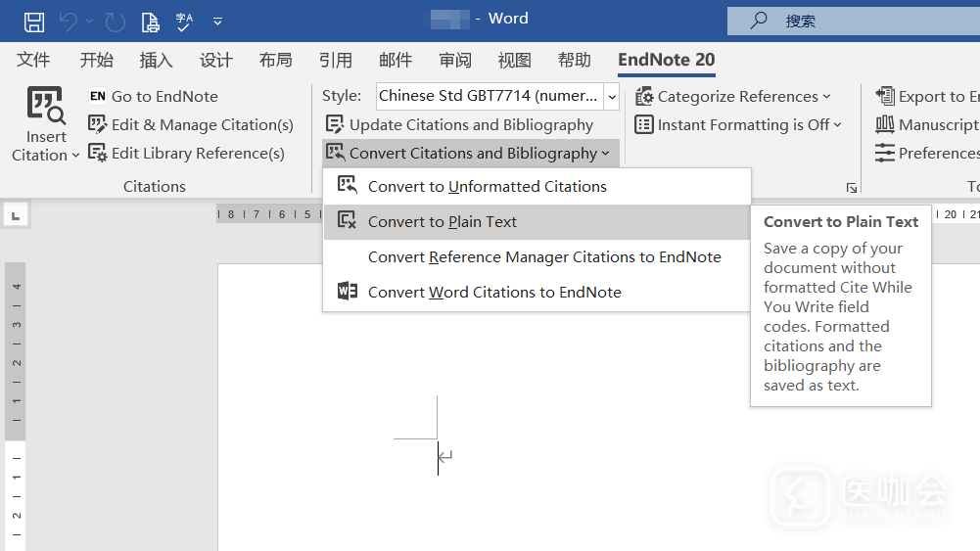The image size is (980, 551).
Task: Click Edit & Manage Citation(s)
Action: 191,124
